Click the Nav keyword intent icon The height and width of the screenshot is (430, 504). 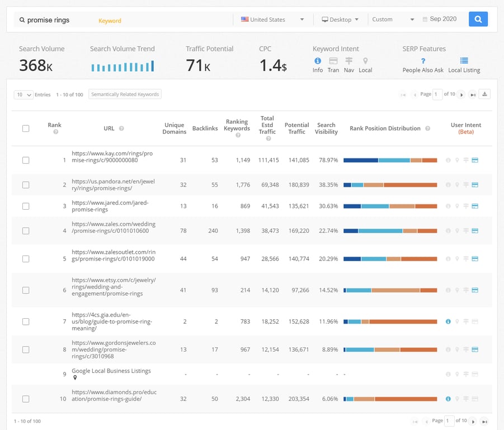tap(348, 61)
